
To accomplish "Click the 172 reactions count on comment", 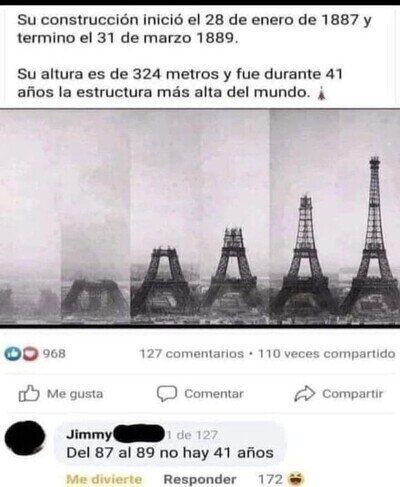I will [x=271, y=479].
